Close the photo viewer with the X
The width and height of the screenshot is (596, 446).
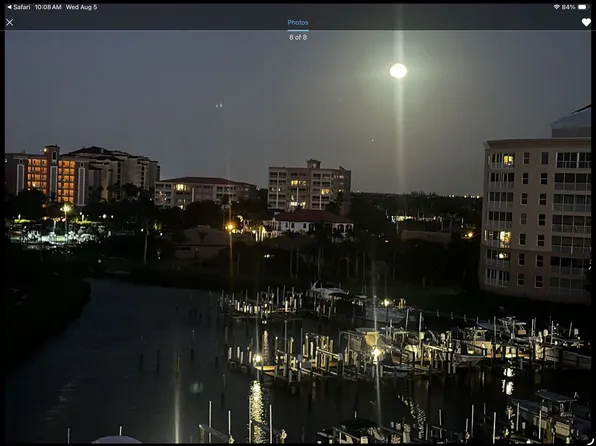click(x=10, y=22)
